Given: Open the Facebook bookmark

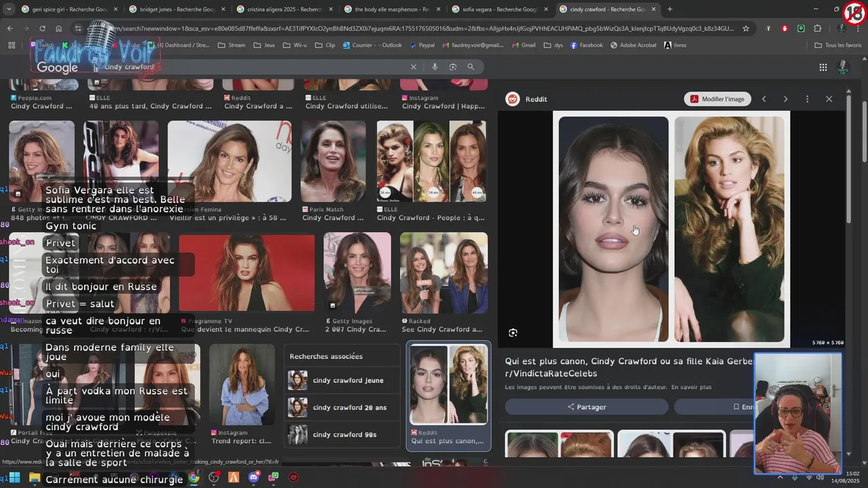Looking at the screenshot, I should click(586, 45).
